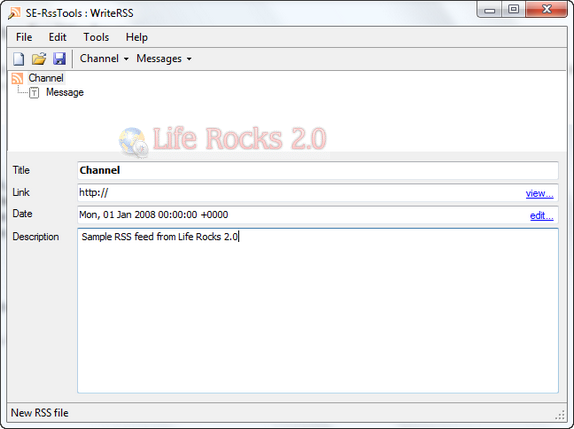Click in the Description text area
The height and width of the screenshot is (429, 574).
pos(318,311)
